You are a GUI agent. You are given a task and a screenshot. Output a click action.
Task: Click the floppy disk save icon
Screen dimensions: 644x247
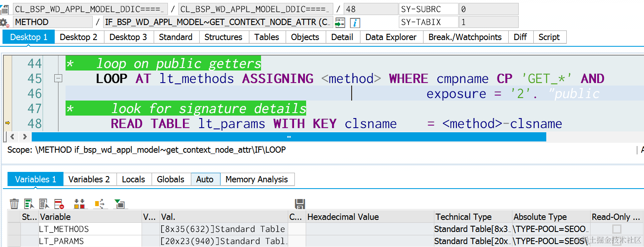coord(299,204)
